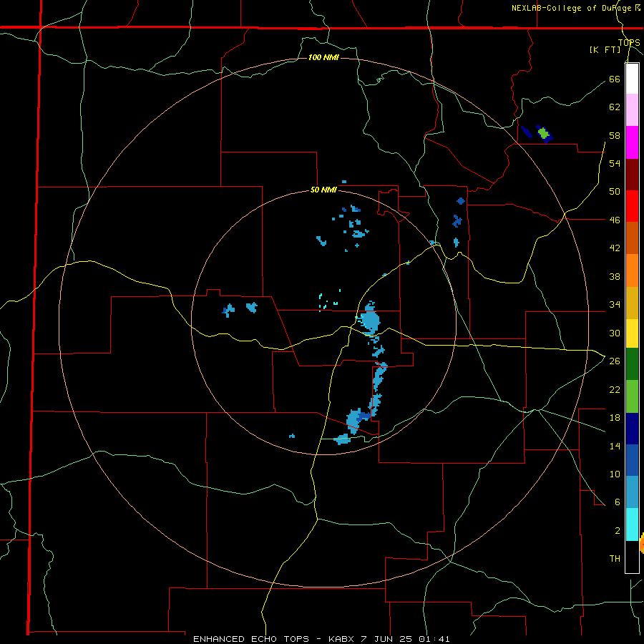Click the '[K FT]' units label
The width and height of the screenshot is (644, 644).
605,49
